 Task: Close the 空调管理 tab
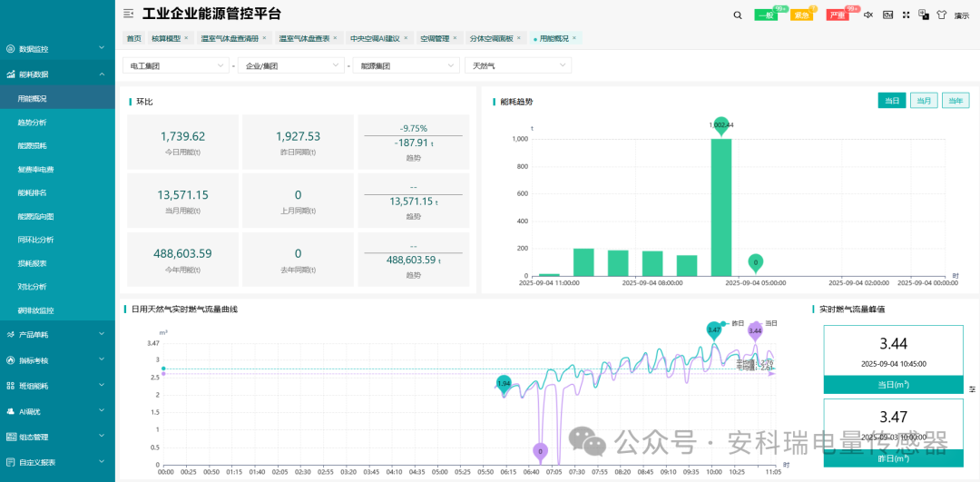click(455, 38)
